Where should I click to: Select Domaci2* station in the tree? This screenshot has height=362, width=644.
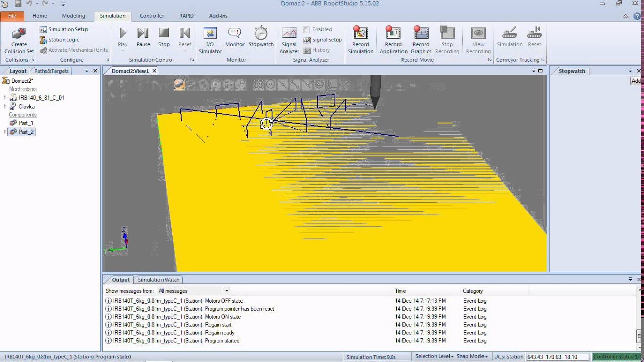click(x=22, y=81)
